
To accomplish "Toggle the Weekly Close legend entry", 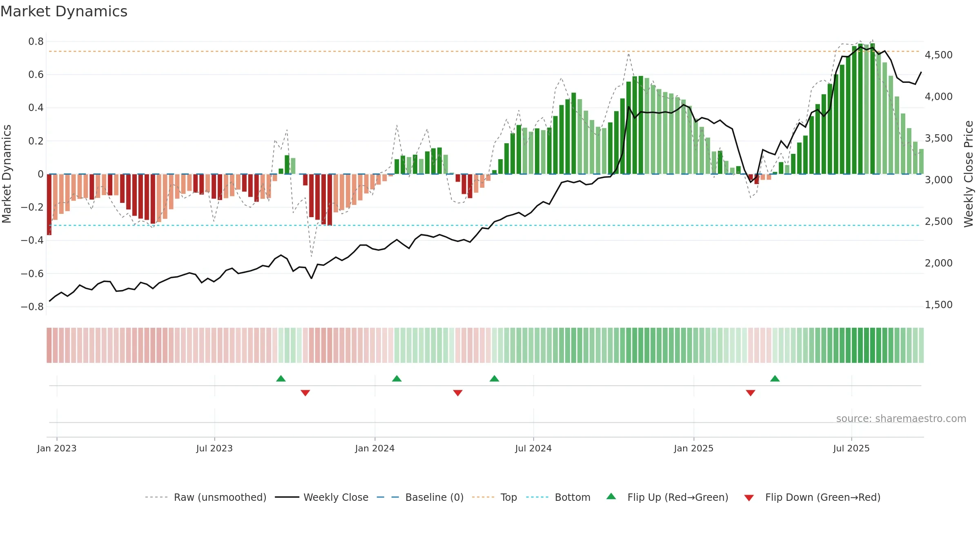I will tap(321, 497).
